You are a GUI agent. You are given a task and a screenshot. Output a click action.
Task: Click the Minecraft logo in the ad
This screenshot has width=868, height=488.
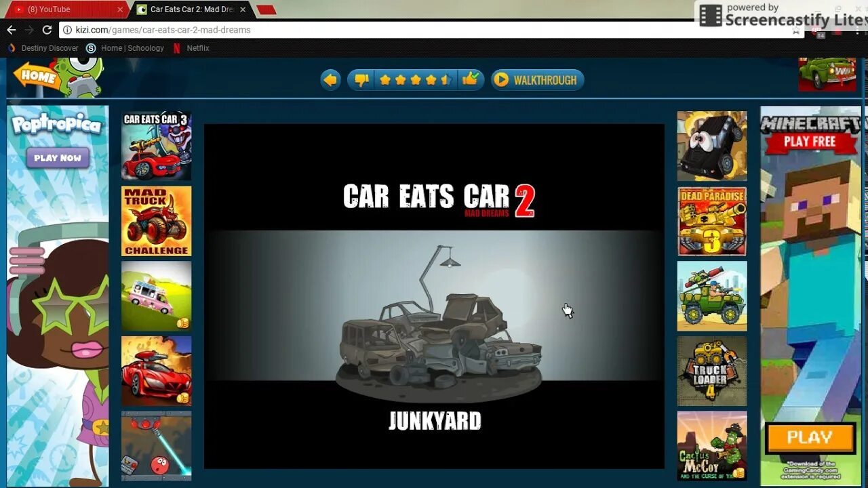[x=811, y=123]
